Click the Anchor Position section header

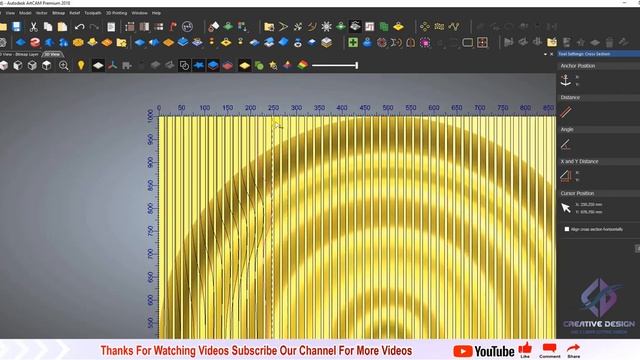(598, 66)
